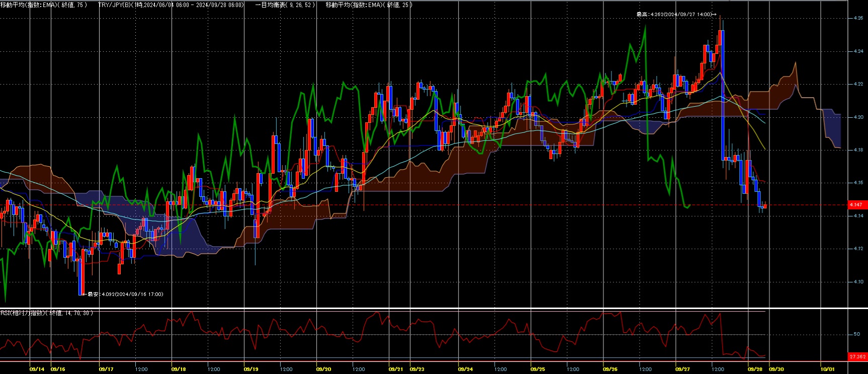Click the RSI(相対力指数) indicator label

47,313
